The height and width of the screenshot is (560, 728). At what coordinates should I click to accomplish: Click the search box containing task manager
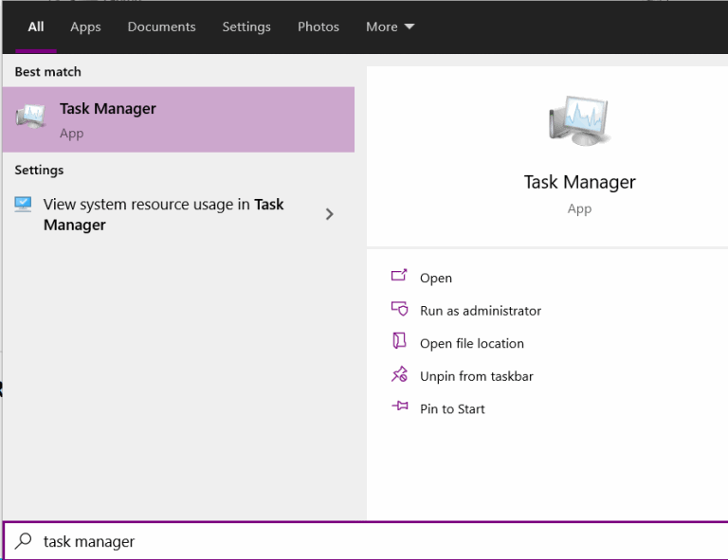[365, 541]
